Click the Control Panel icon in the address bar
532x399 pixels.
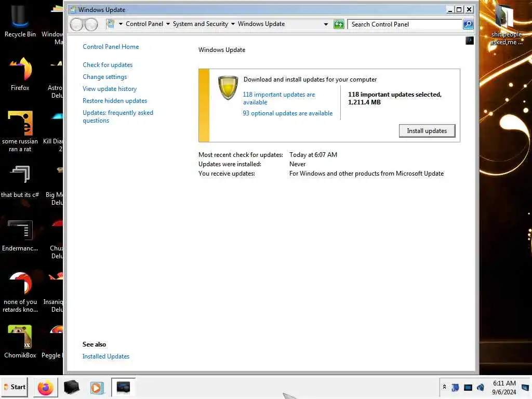coord(110,24)
